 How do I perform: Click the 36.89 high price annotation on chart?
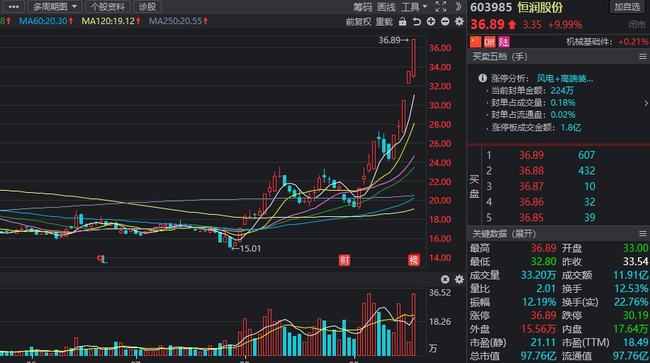click(393, 40)
